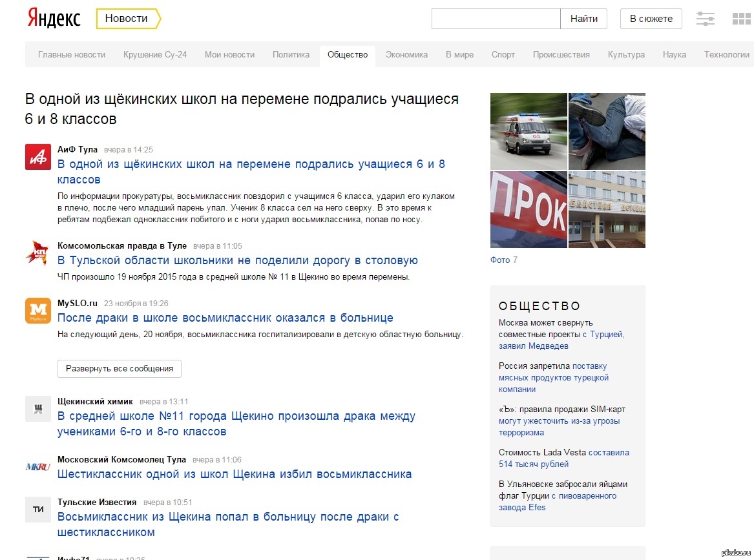The image size is (754, 560).
Task: Switch to the Политика tab
Action: click(x=291, y=55)
